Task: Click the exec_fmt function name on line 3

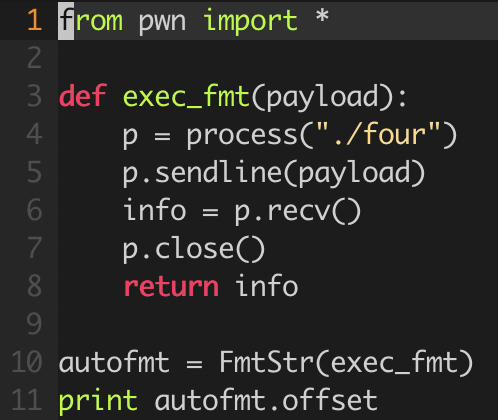Action: (186, 96)
